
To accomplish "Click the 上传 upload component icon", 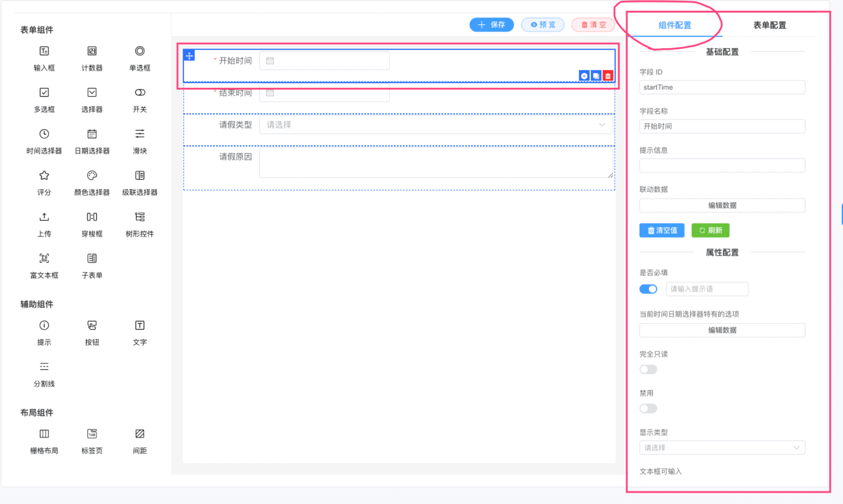I will 44,218.
